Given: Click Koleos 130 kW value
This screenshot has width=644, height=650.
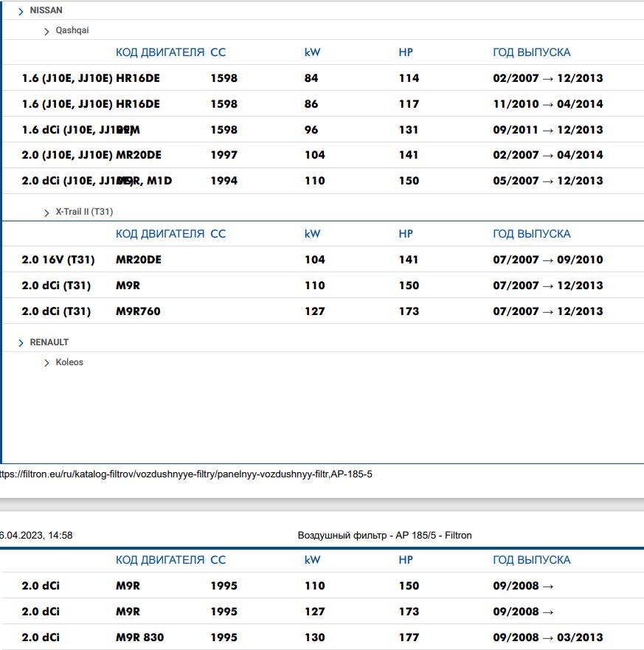Looking at the screenshot, I should coord(314,637).
